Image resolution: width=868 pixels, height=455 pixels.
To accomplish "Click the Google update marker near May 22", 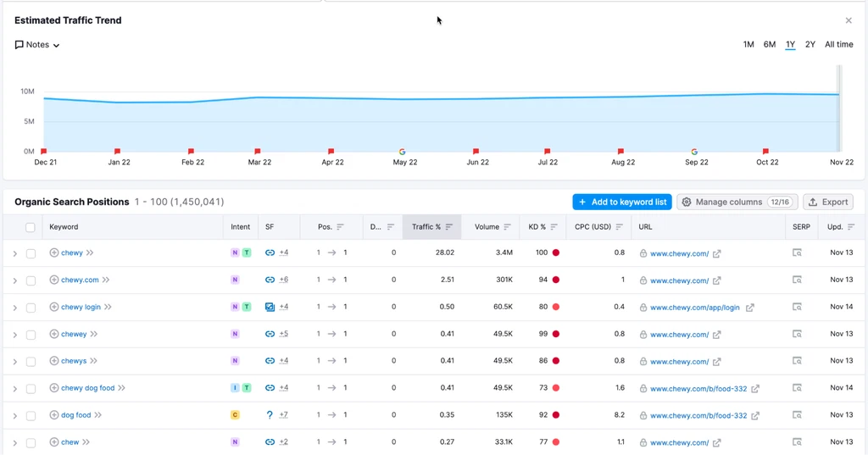I will (402, 152).
